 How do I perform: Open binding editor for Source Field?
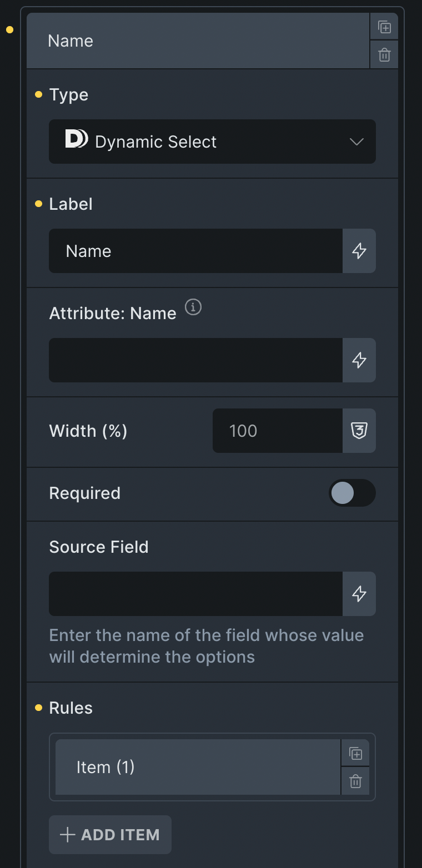click(359, 594)
